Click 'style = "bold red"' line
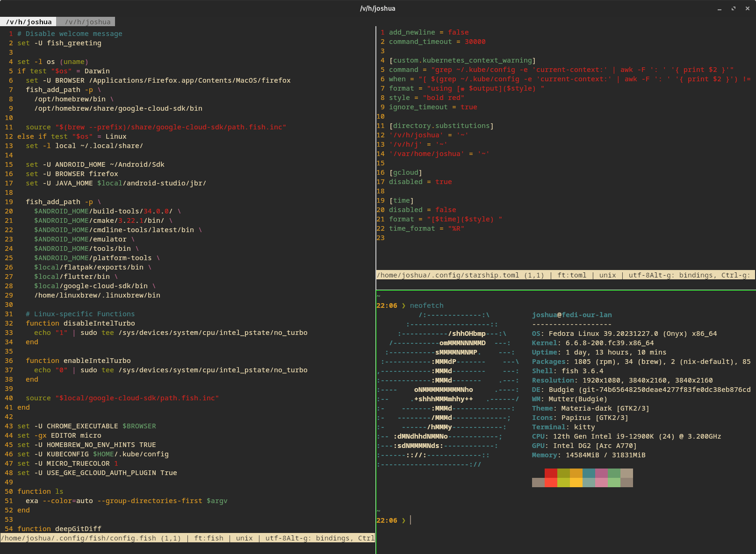The width and height of the screenshot is (756, 554). 426,98
